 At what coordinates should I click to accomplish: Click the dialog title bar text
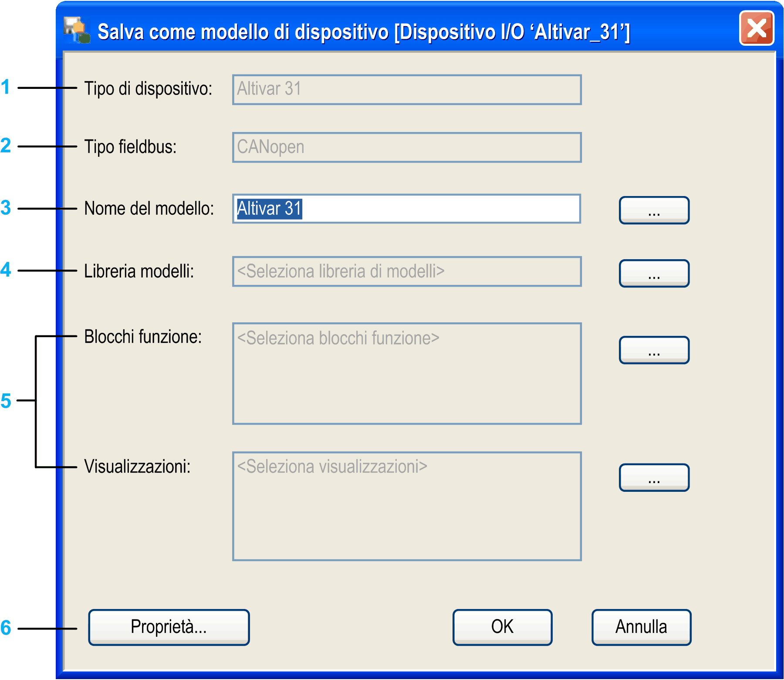click(x=363, y=32)
